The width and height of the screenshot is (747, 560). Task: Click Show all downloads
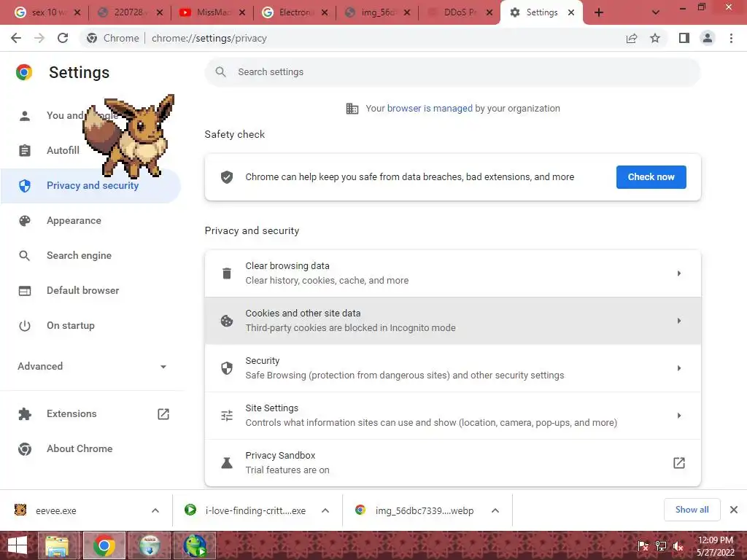pyautogui.click(x=692, y=510)
